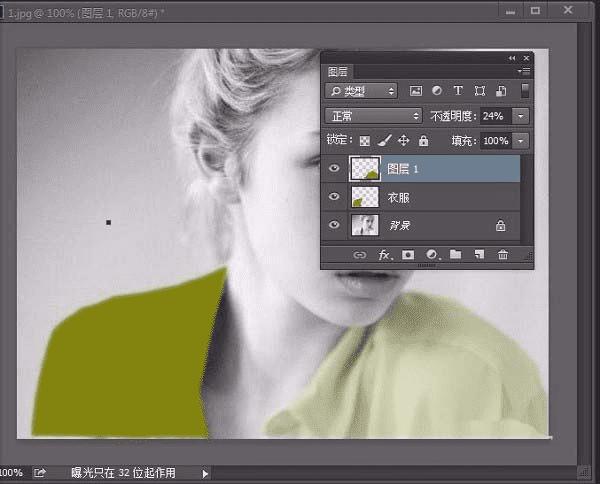Open the 不透明度 opacity slider arrow
Viewport: 600px width, 484px height.
(x=520, y=116)
